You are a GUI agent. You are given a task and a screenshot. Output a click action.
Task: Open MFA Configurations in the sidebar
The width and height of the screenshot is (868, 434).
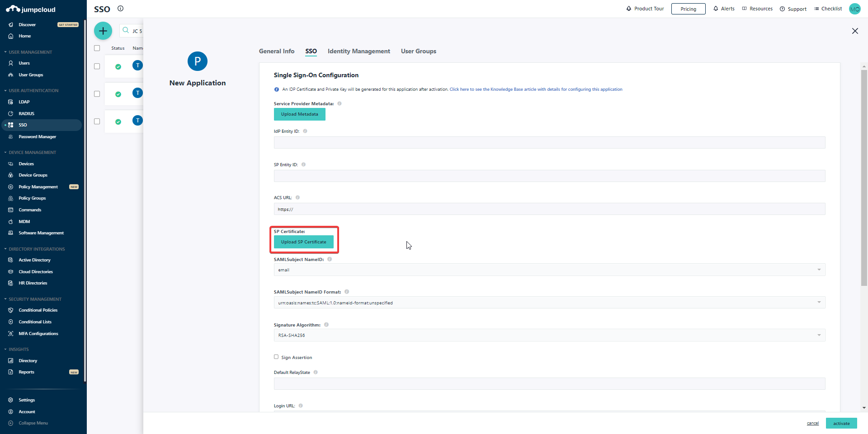coord(38,334)
